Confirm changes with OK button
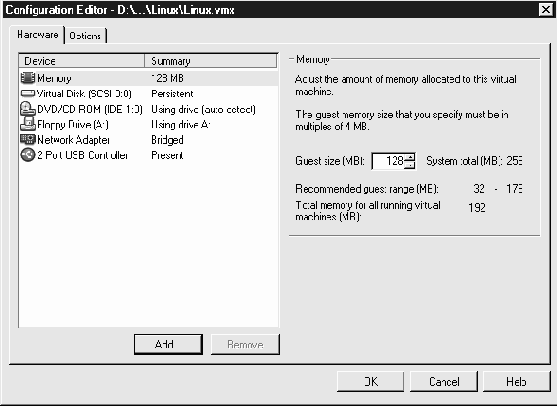Image resolution: width=557 pixels, height=406 pixels. pos(370,381)
